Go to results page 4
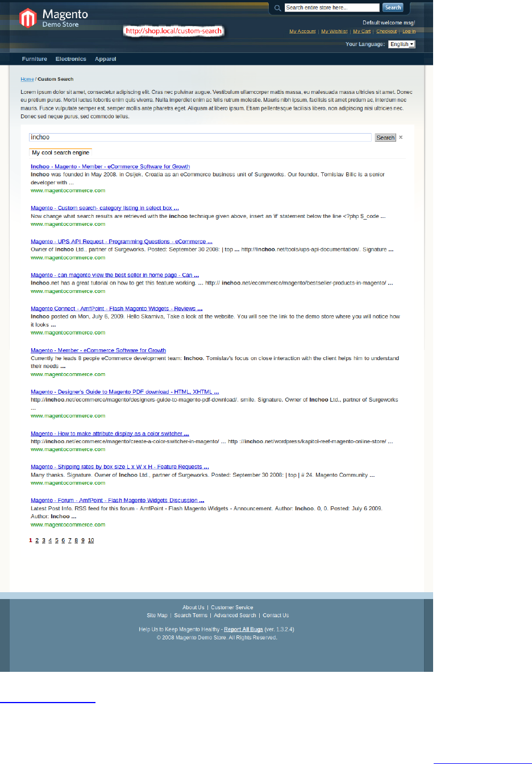Viewport: 532px width, 764px height. [50, 540]
